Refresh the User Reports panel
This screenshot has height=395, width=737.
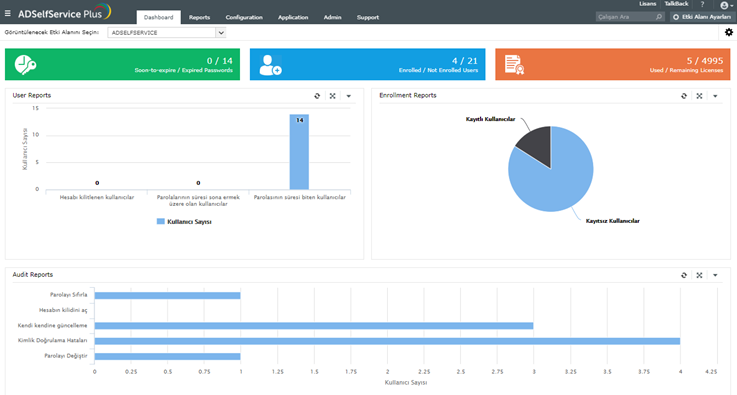[317, 96]
